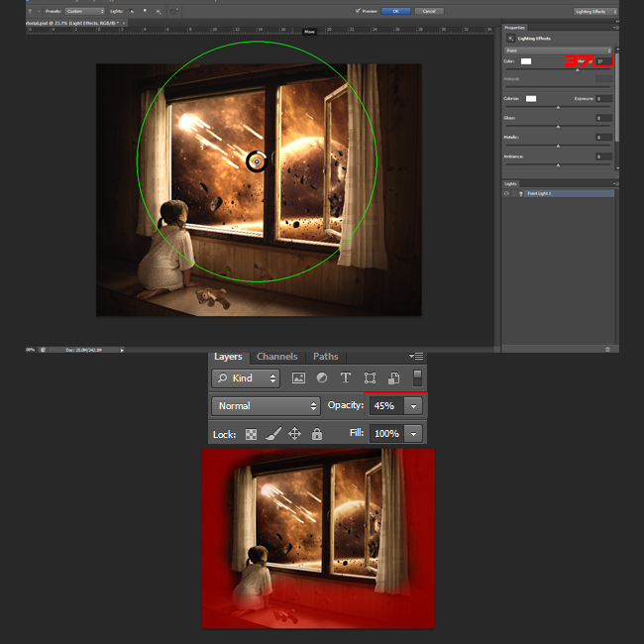This screenshot has width=644, height=644.
Task: Lock transparent pixels in Layers panel
Action: 252,434
